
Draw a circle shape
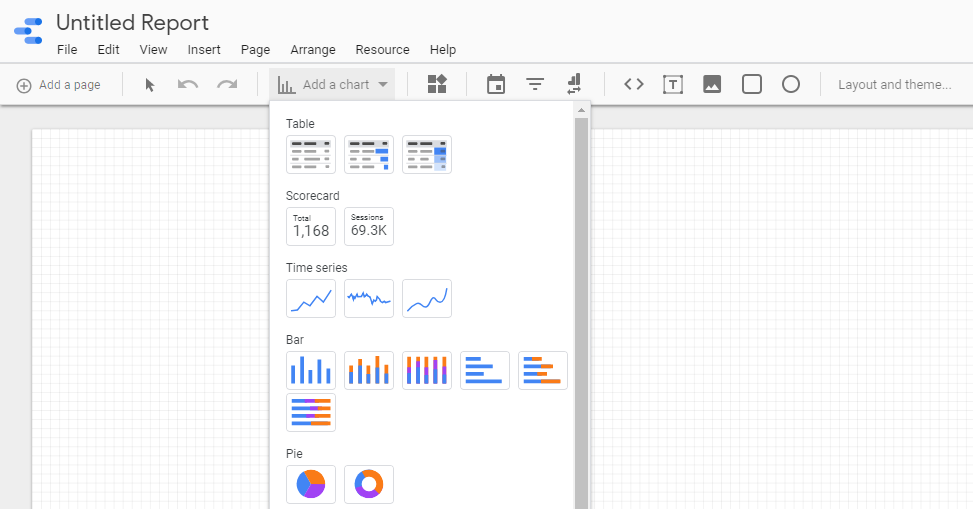(x=791, y=84)
